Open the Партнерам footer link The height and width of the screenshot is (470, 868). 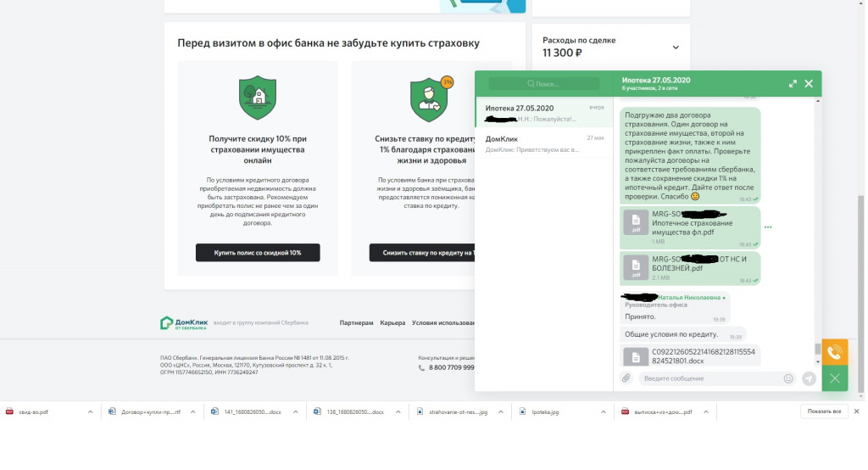356,322
